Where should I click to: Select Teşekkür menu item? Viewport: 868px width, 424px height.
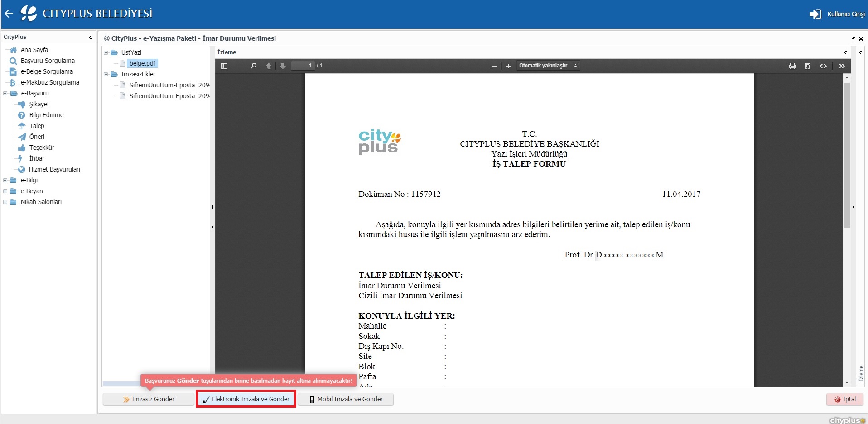(42, 148)
